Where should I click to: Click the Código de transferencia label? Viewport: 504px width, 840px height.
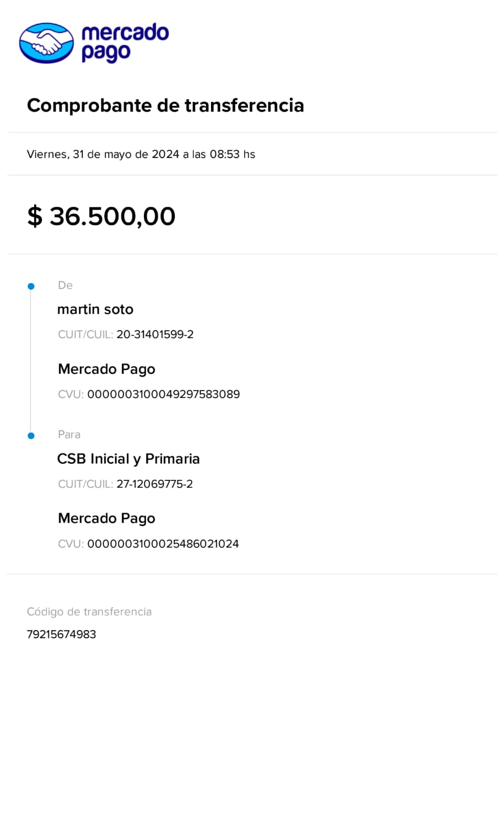click(89, 612)
